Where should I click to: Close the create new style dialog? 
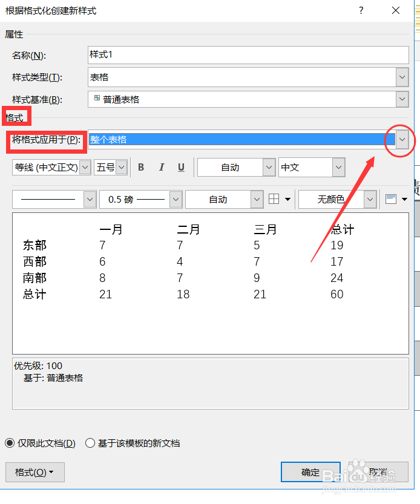396,11
